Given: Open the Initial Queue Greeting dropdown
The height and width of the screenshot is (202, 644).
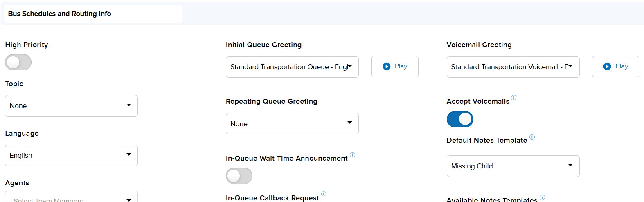Looking at the screenshot, I should pos(292,67).
